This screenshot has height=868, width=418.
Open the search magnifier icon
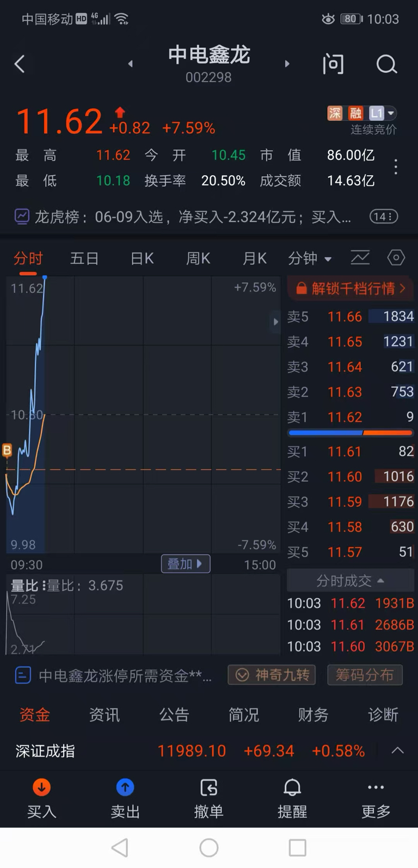[x=386, y=64]
